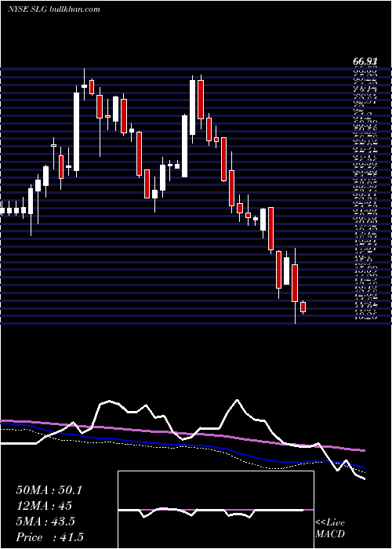
Task: Click the Price : 41.5 label
Action: click(49, 537)
